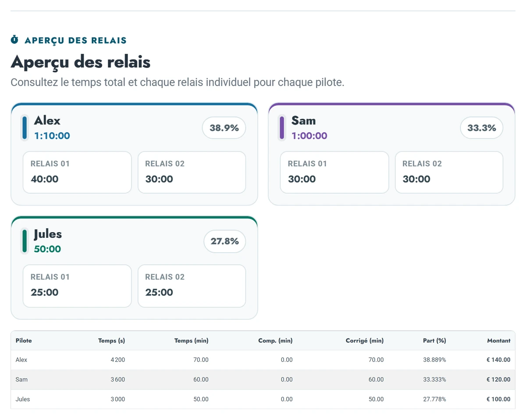This screenshot has height=420, width=526.
Task: Click Jules's total time 50:00
Action: [47, 249]
